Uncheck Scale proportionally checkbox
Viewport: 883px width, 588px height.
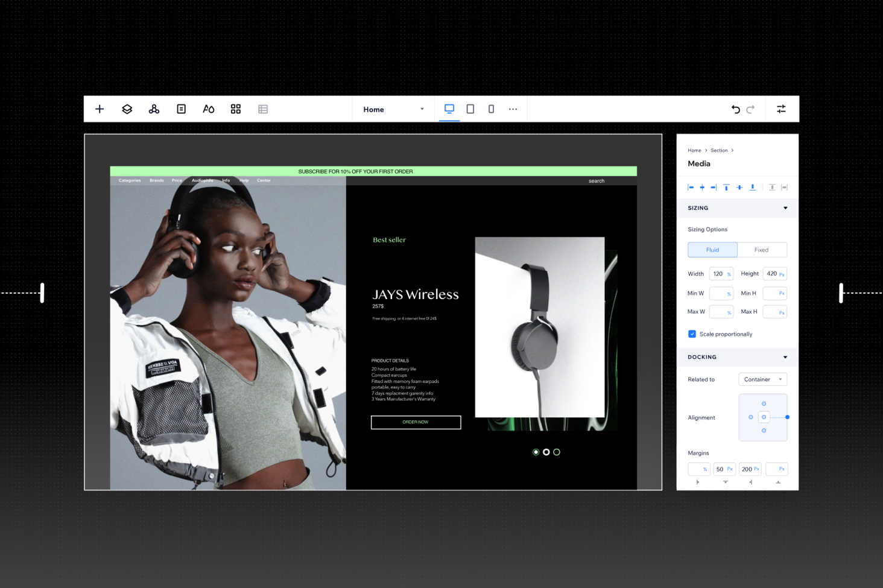(x=692, y=334)
